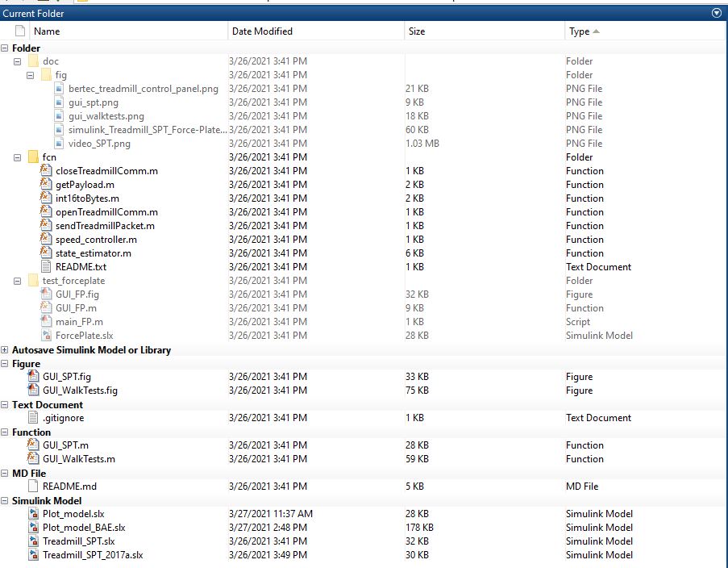Click Treadmill_SPT.slx Simulink icon
The width and height of the screenshot is (728, 568).
[33, 541]
